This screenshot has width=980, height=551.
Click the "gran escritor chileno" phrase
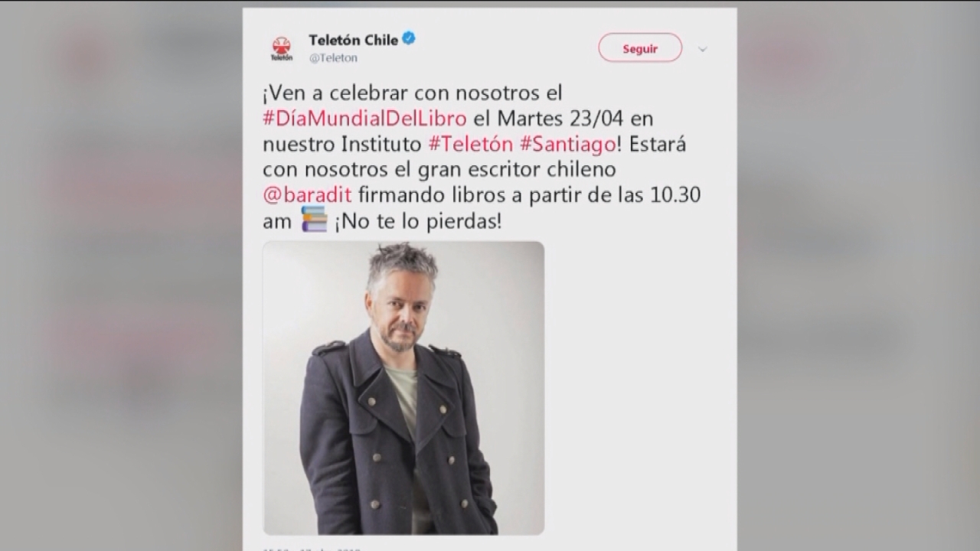click(528, 170)
